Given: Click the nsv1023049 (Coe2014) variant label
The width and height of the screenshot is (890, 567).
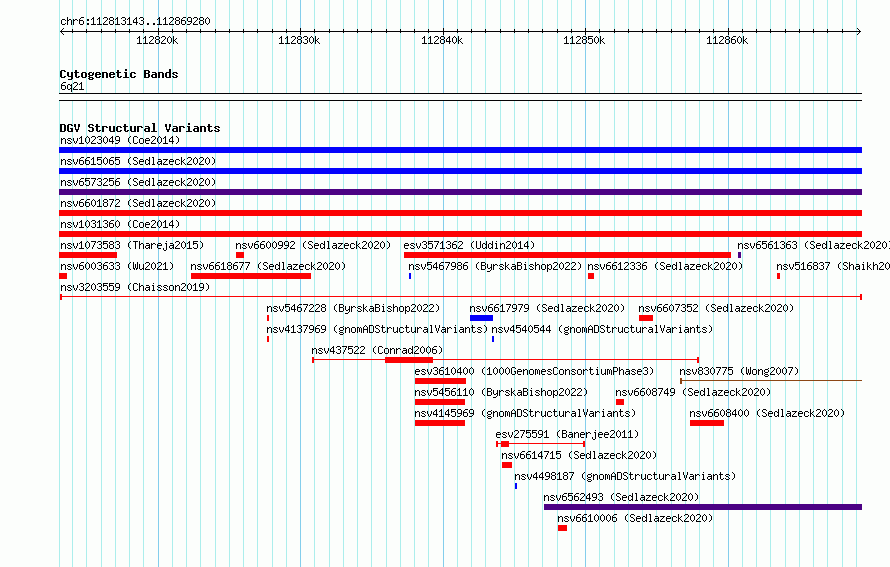Looking at the screenshot, I should click(120, 140).
